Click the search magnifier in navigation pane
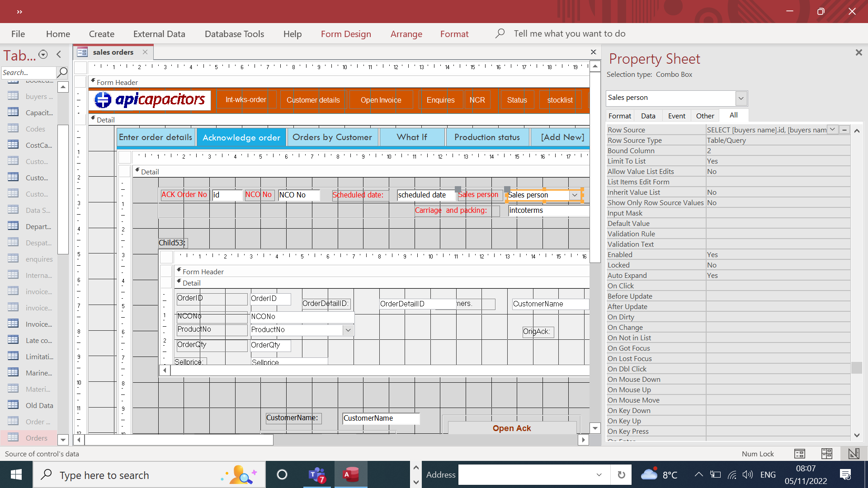 click(x=62, y=72)
